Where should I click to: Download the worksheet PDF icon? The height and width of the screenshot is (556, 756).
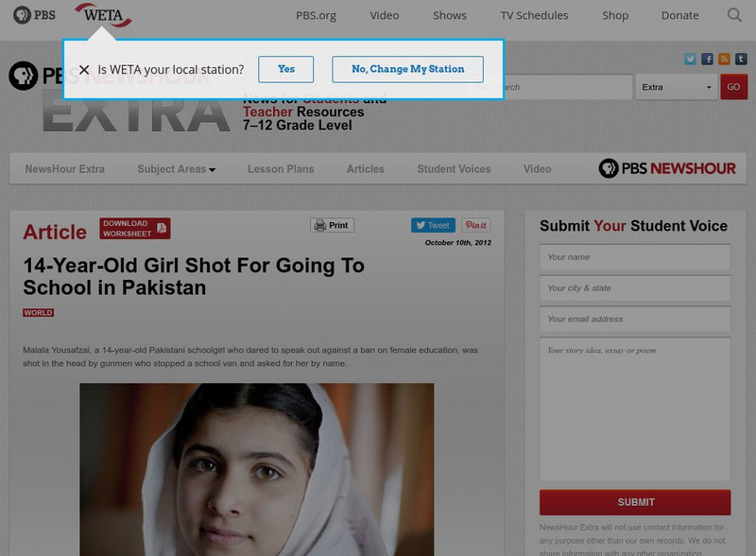click(x=163, y=227)
